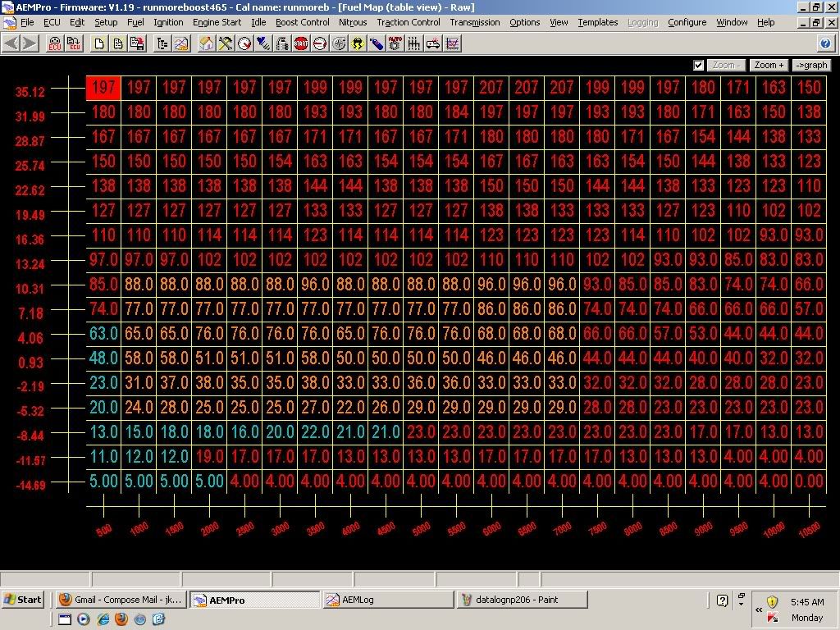Click the red circle minus icon
Viewport: 840px width, 630px height.
point(320,43)
